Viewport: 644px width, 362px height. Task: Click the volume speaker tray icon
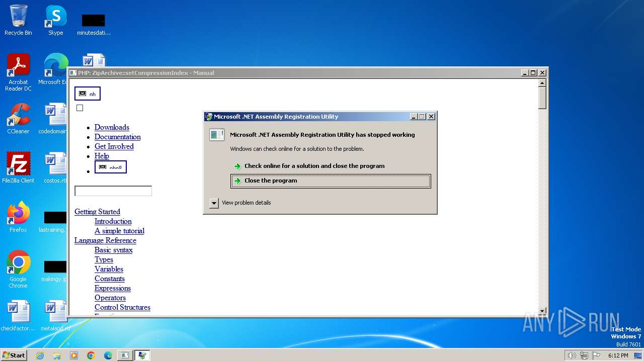coord(572,355)
